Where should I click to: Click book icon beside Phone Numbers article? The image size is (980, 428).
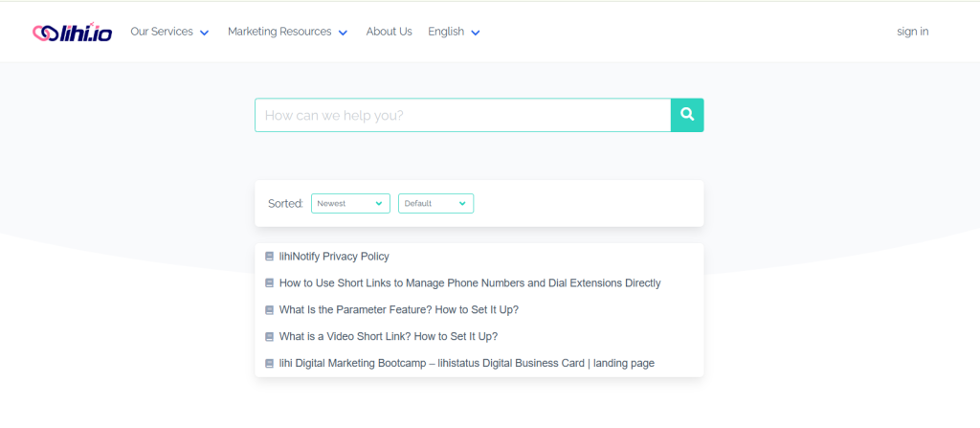[270, 283]
